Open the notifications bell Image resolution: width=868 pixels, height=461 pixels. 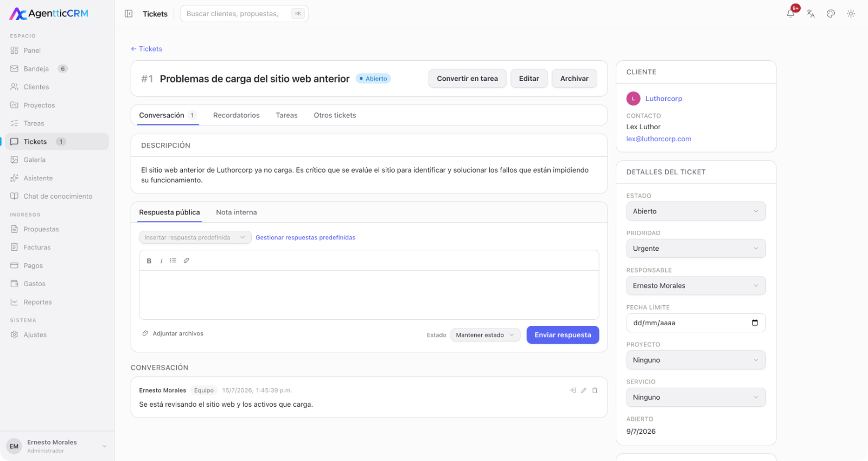(791, 14)
